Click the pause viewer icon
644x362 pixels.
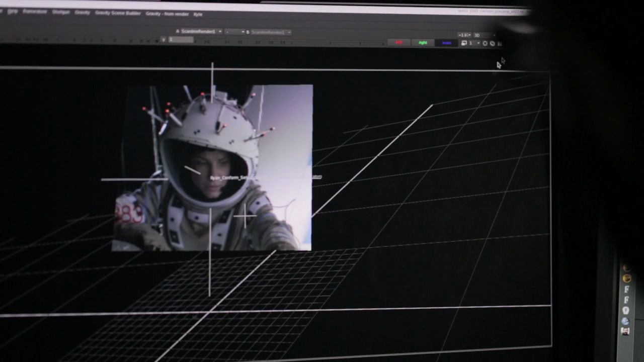[500, 44]
